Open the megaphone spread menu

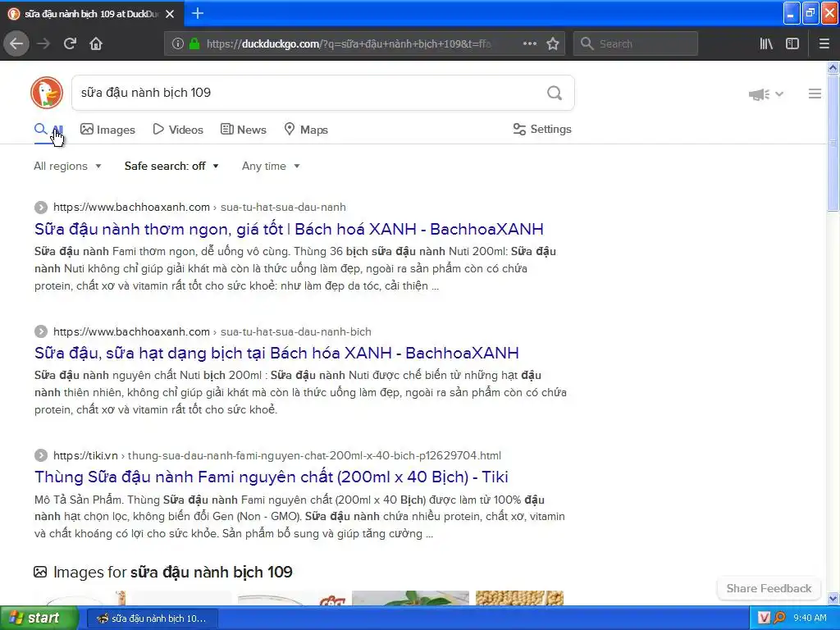(765, 94)
